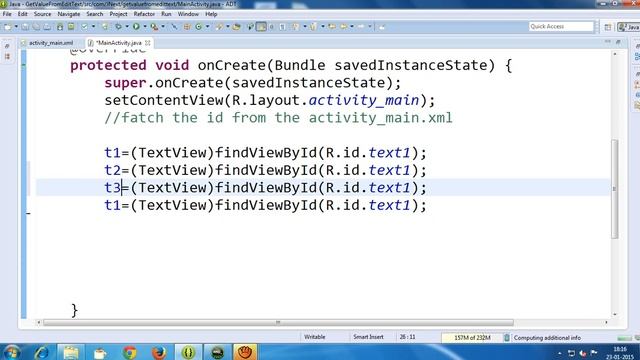Open the Windows Start button
Image resolution: width=640 pixels, height=360 pixels.
tap(11, 352)
